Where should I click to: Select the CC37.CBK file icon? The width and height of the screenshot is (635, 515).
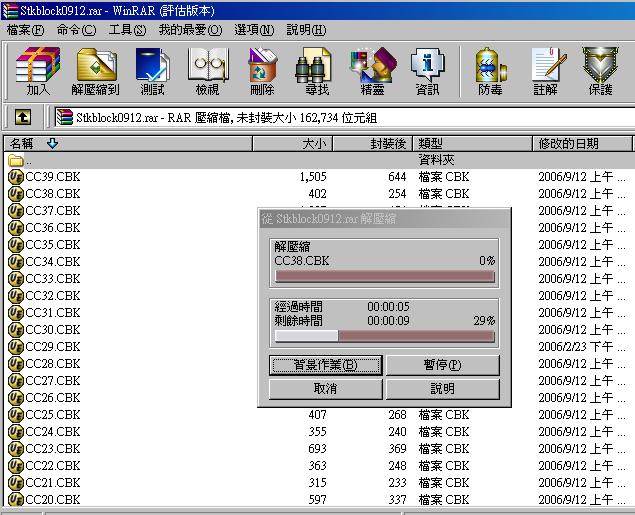(x=16, y=211)
